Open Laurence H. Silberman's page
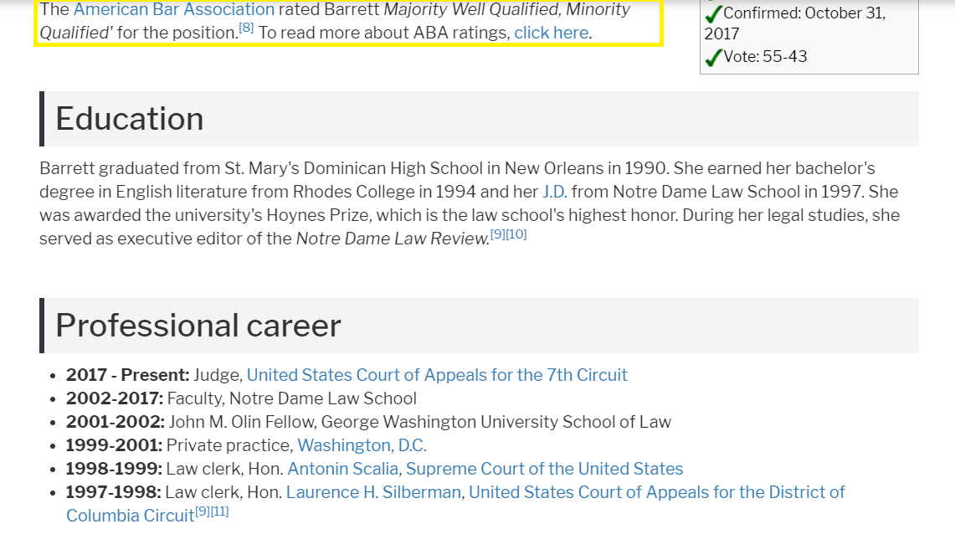955x560 pixels. pos(373,492)
